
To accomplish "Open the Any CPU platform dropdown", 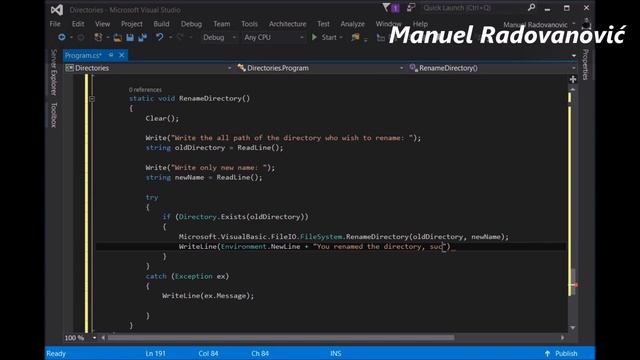I will (273, 38).
